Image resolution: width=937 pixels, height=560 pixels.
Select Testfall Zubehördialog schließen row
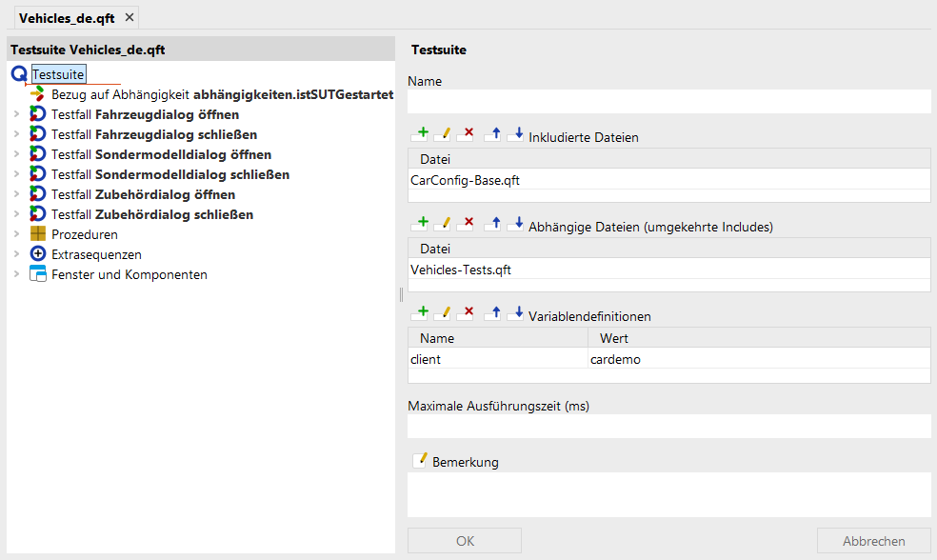(x=152, y=214)
